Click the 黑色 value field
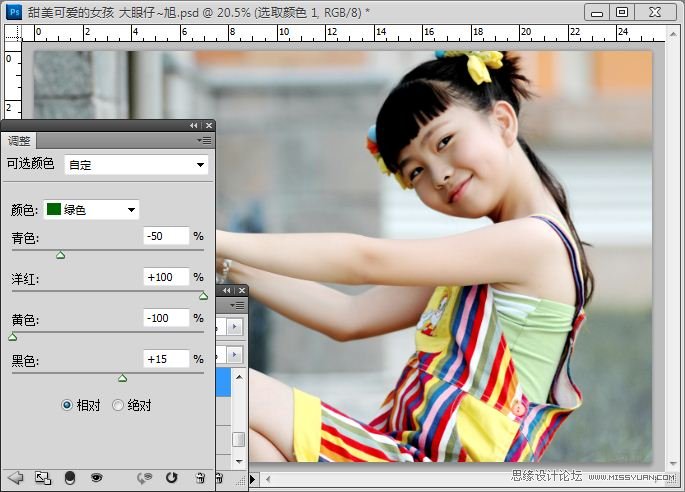This screenshot has height=492, width=685. [165, 358]
